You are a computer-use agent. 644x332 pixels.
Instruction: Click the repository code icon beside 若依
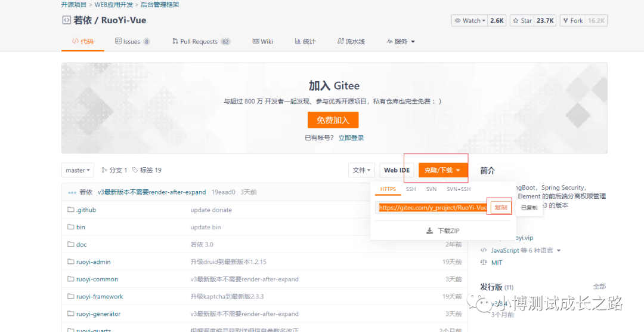(x=66, y=20)
